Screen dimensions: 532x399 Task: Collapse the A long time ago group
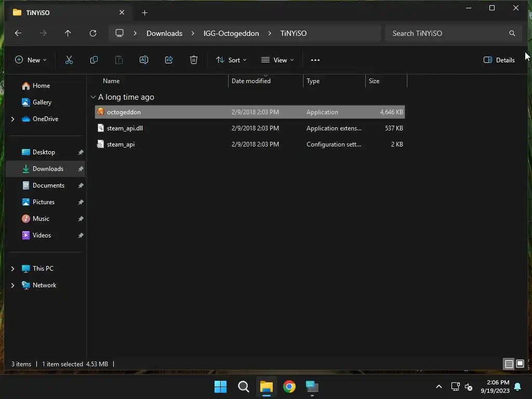click(93, 97)
